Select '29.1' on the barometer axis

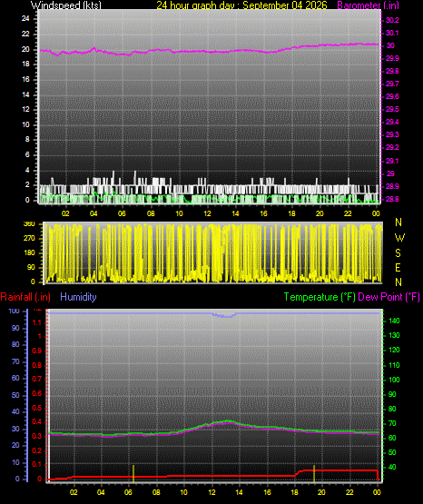(392, 161)
